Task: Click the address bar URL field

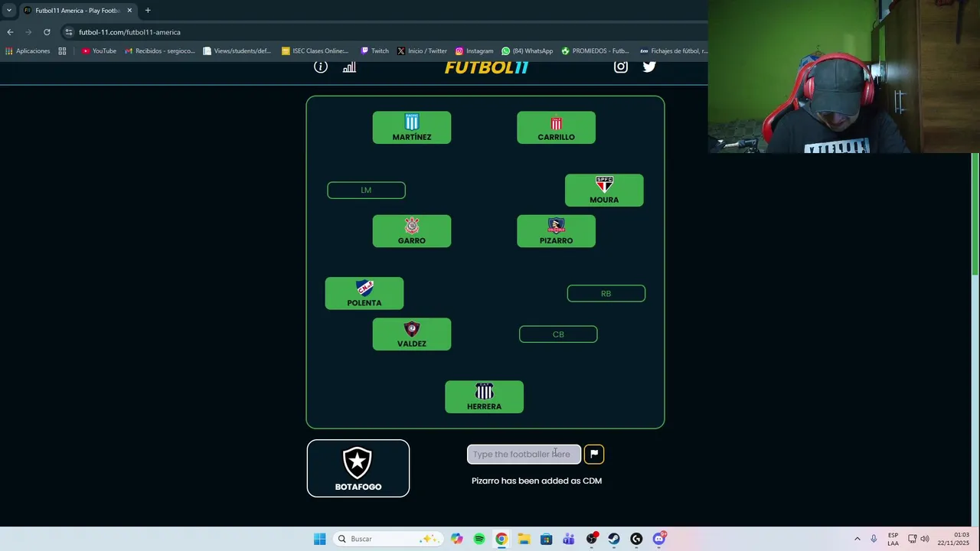Action: 383,32
